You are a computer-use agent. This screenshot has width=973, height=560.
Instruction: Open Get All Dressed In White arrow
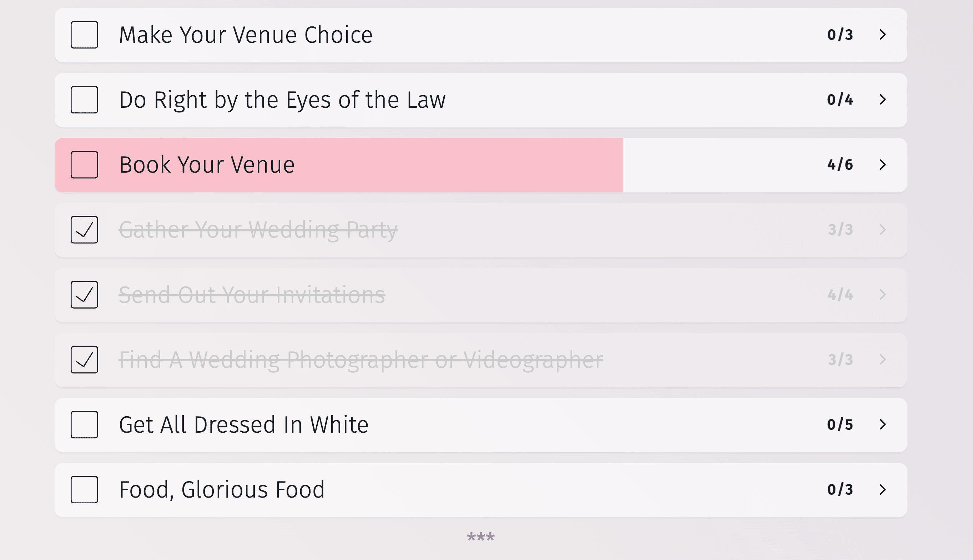[883, 424]
